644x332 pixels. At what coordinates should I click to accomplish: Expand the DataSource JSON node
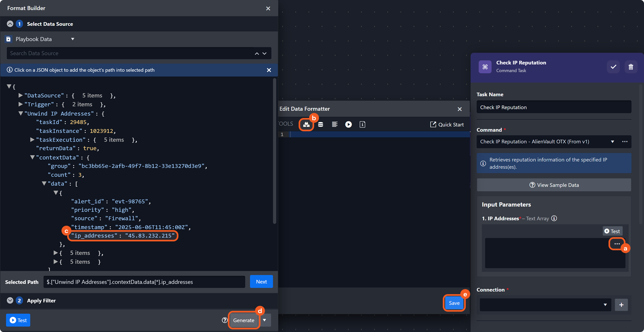tap(21, 95)
